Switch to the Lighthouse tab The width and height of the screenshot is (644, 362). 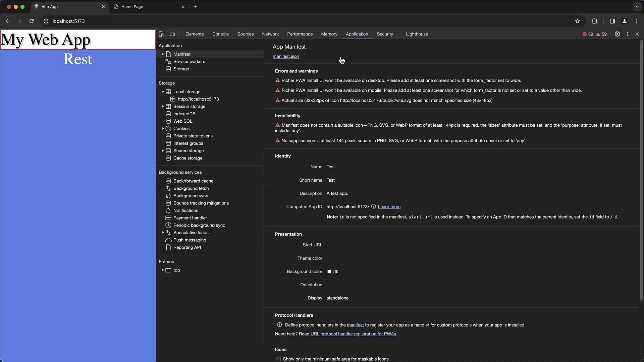417,34
